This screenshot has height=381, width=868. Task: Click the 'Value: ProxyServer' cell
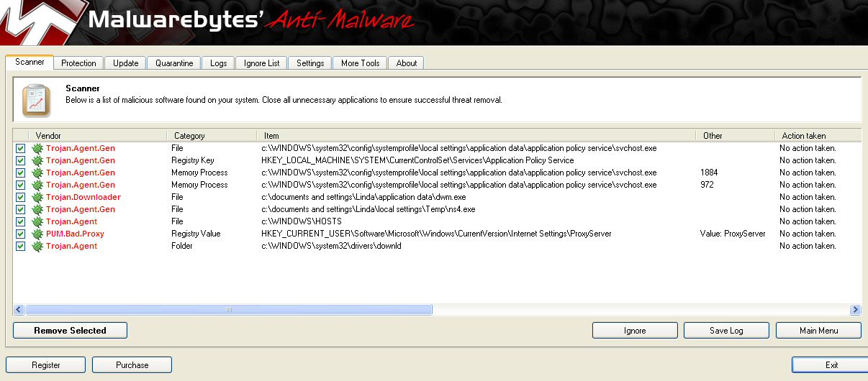733,234
